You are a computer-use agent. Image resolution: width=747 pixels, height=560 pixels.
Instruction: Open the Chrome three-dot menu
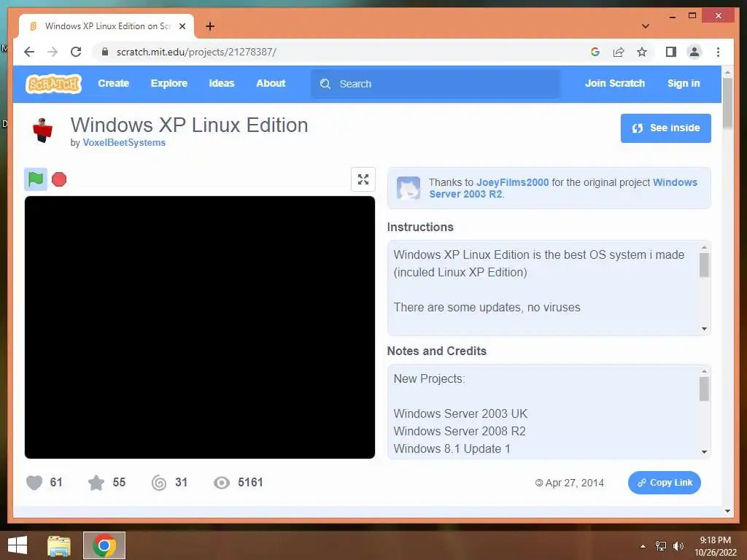[718, 52]
